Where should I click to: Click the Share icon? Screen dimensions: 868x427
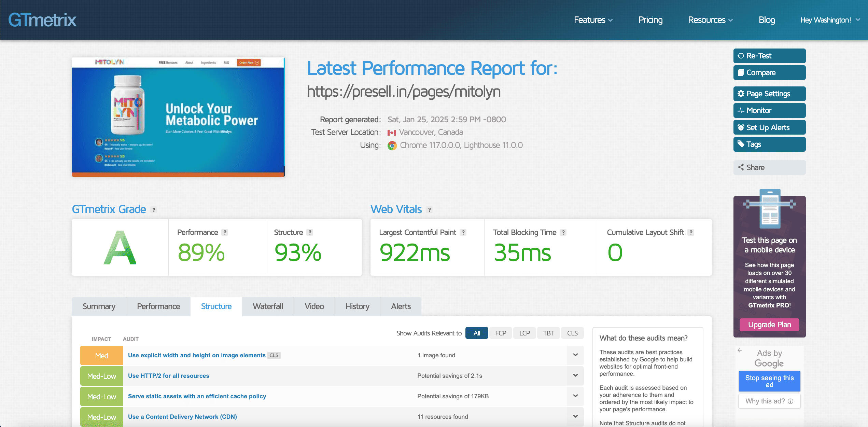(741, 167)
